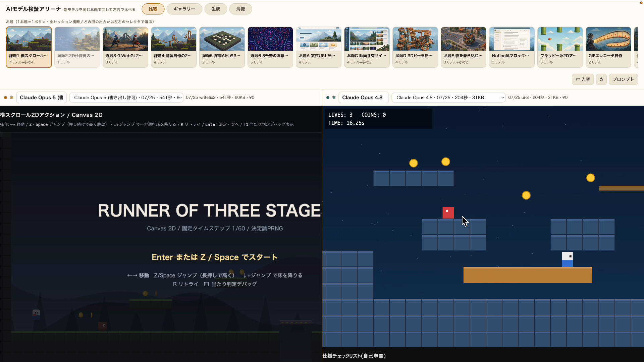Click the white-and-blue player character in right game
The image size is (644, 362).
tap(567, 259)
